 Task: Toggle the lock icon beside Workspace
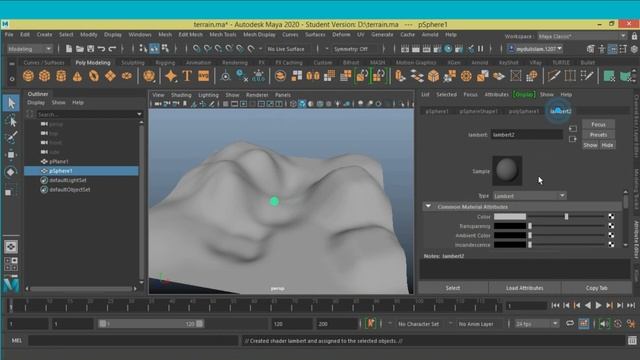634,36
